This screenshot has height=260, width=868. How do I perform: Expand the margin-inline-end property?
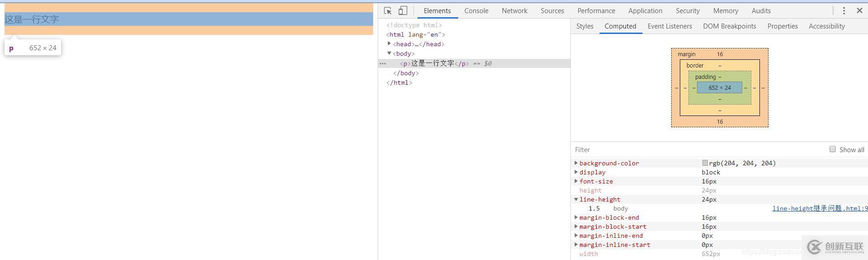576,235
